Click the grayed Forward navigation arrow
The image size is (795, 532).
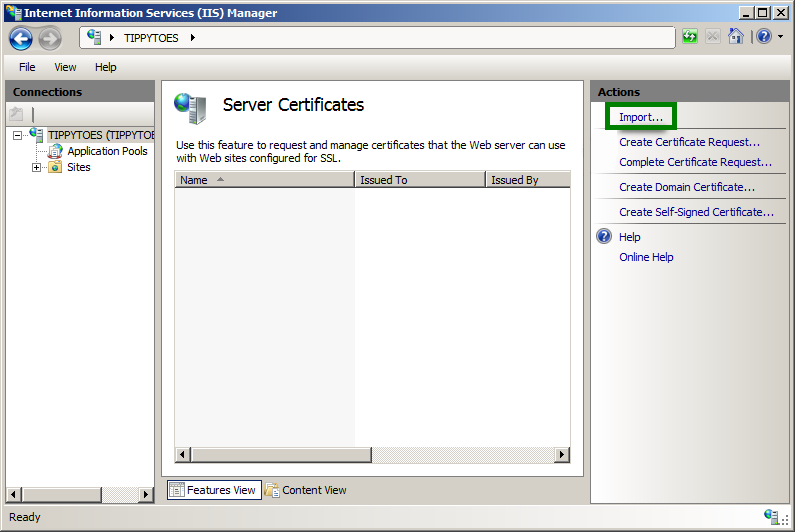50,39
